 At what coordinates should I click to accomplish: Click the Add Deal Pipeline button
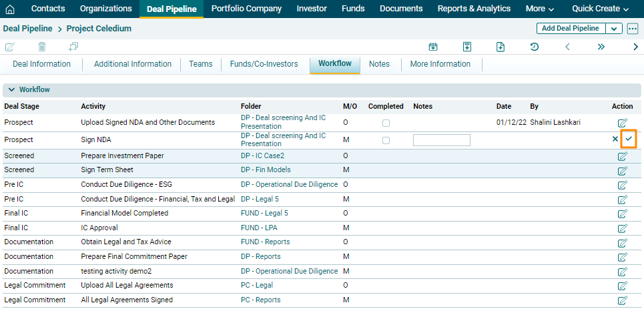pyautogui.click(x=570, y=29)
